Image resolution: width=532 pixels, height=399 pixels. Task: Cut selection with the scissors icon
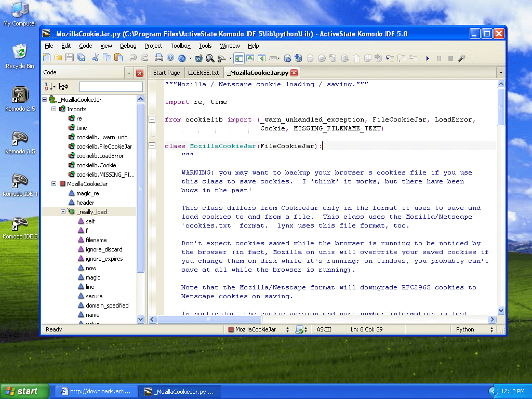(x=96, y=58)
